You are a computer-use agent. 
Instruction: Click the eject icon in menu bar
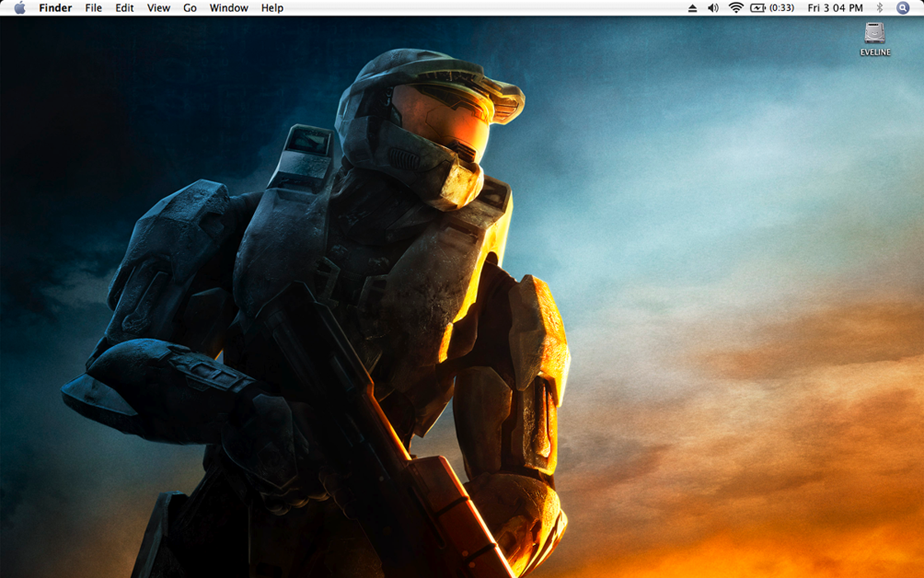tap(692, 7)
